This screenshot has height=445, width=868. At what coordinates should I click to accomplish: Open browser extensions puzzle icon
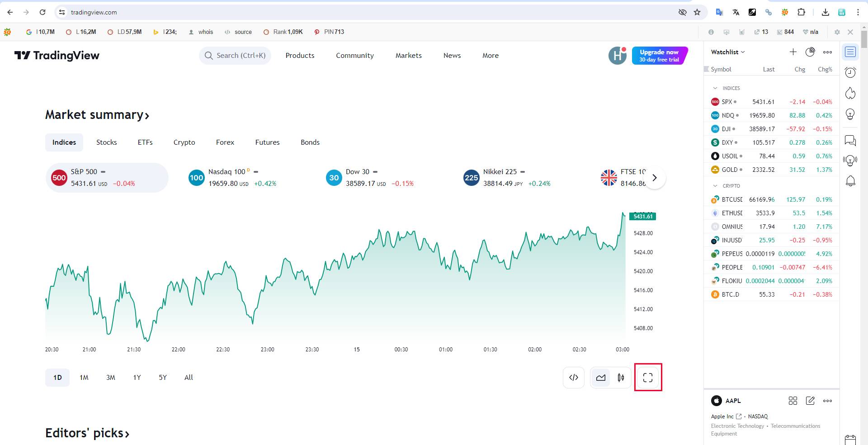[x=801, y=12]
